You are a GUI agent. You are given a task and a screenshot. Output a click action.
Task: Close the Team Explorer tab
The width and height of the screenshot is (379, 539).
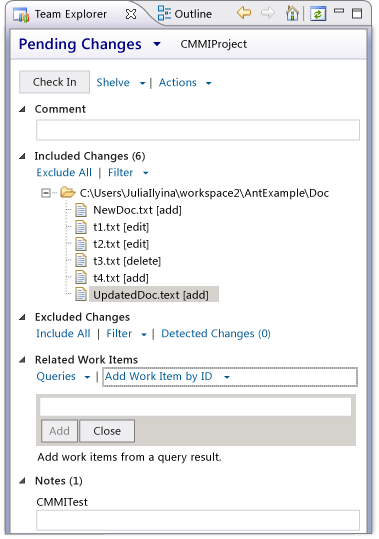[131, 14]
